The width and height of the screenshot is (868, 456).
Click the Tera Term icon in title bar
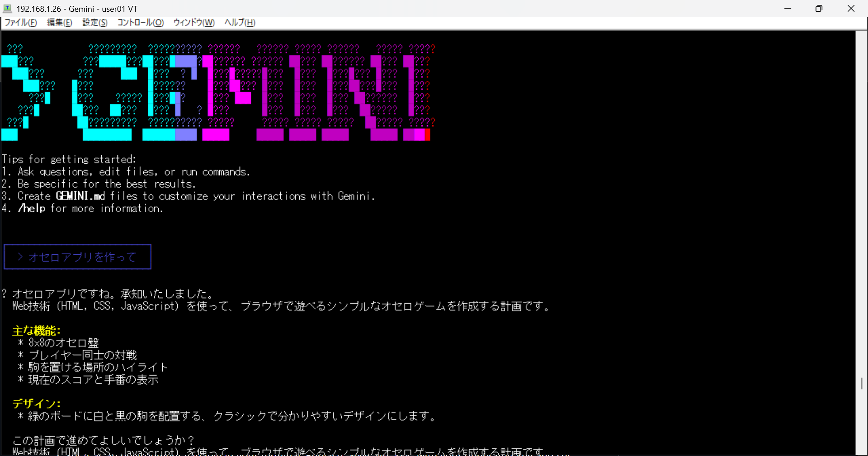pos(8,9)
